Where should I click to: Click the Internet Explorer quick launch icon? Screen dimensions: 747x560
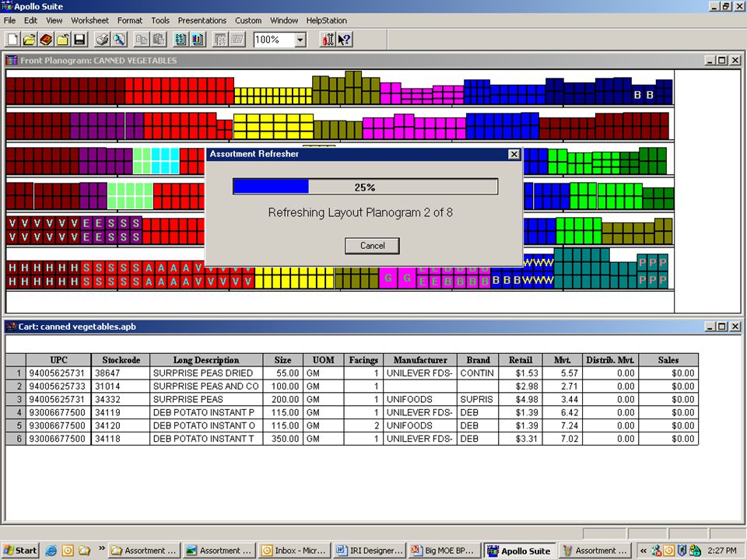[51, 551]
